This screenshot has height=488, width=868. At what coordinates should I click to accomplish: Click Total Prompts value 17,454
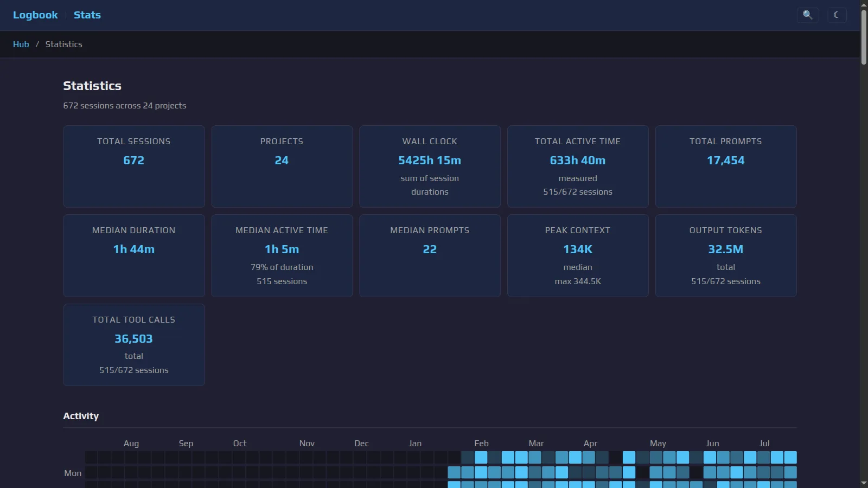(726, 160)
